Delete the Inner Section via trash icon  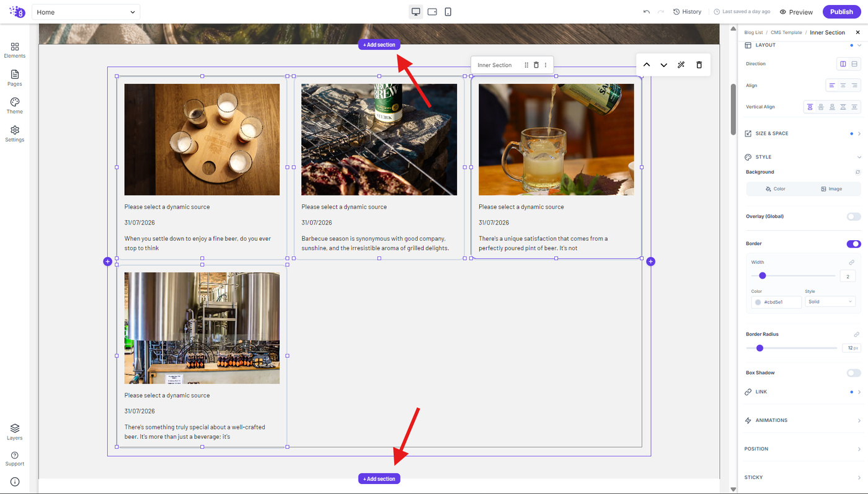point(536,65)
